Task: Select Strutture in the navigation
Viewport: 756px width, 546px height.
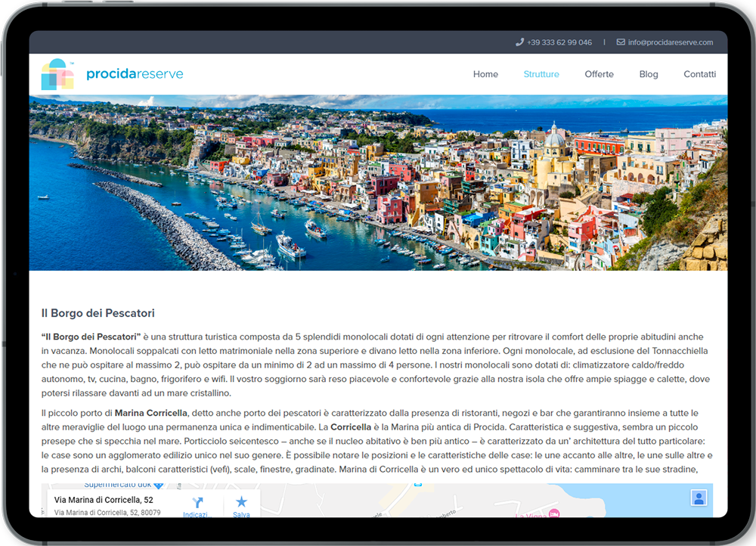Action: pyautogui.click(x=541, y=74)
